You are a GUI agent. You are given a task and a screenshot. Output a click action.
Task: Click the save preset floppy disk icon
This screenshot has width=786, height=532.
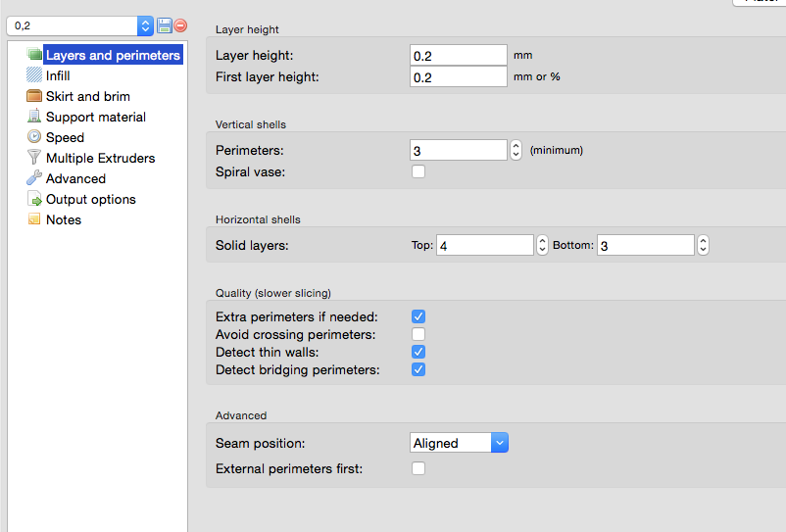pos(165,25)
